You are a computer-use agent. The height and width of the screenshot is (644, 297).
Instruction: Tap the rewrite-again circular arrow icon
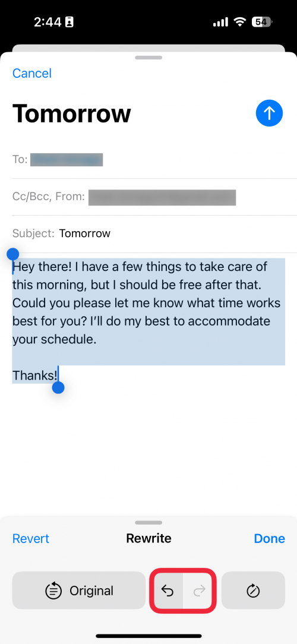click(253, 591)
